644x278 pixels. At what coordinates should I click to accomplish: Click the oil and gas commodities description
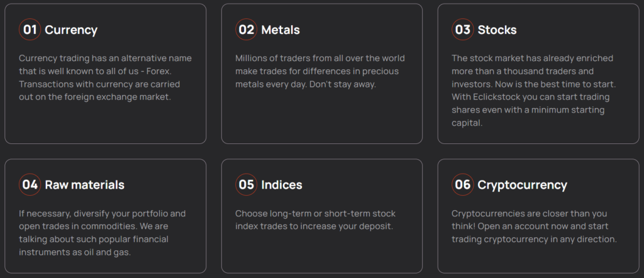(103, 233)
